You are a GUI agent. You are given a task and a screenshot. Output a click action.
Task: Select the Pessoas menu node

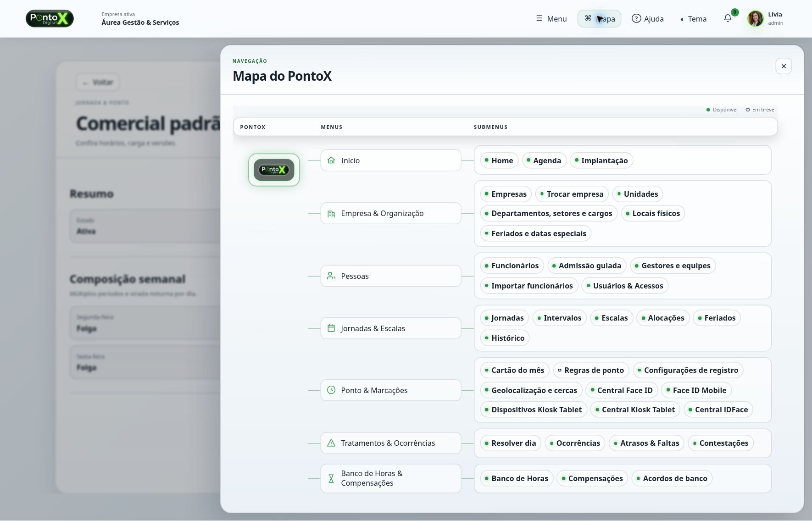391,276
